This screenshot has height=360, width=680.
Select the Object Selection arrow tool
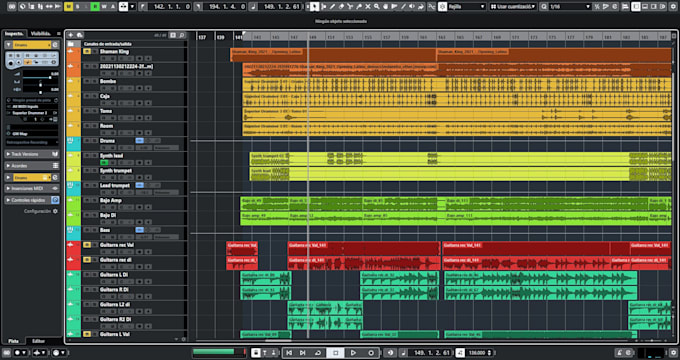315,7
